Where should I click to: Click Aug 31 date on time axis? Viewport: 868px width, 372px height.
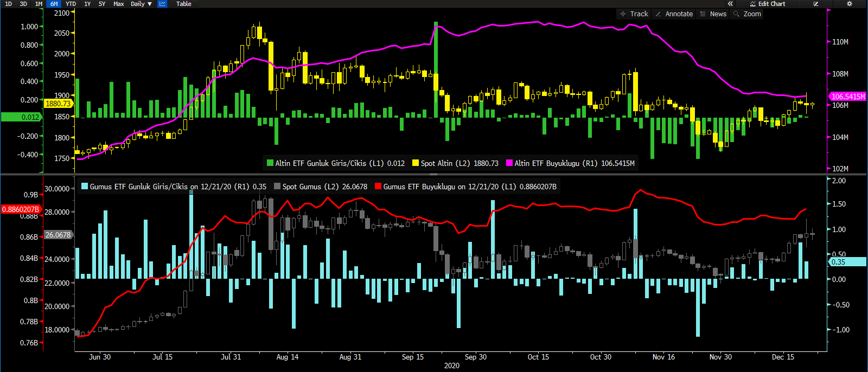coord(350,357)
